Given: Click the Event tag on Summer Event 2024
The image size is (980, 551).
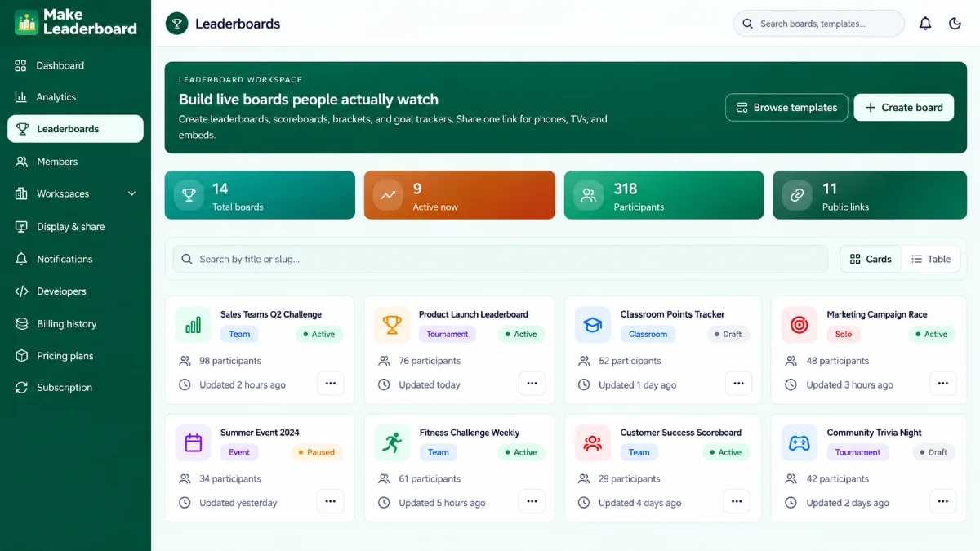Looking at the screenshot, I should coord(239,452).
